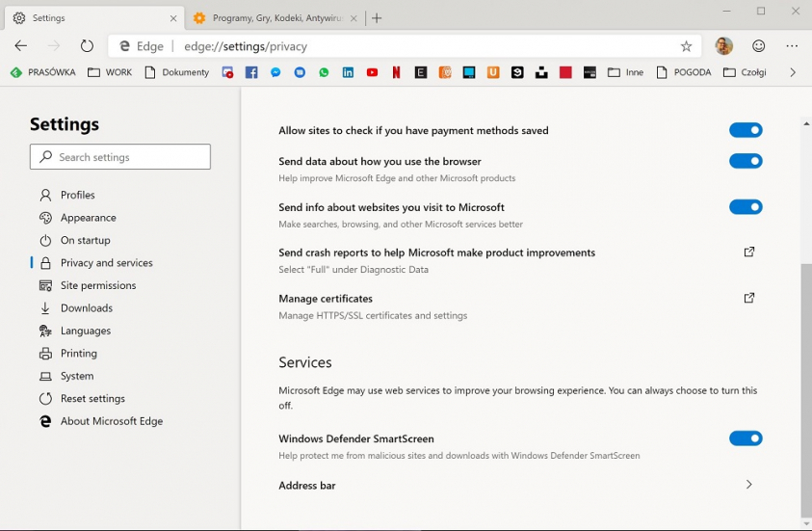The width and height of the screenshot is (812, 531).
Task: Toggle off sending browser usage data
Action: [746, 161]
